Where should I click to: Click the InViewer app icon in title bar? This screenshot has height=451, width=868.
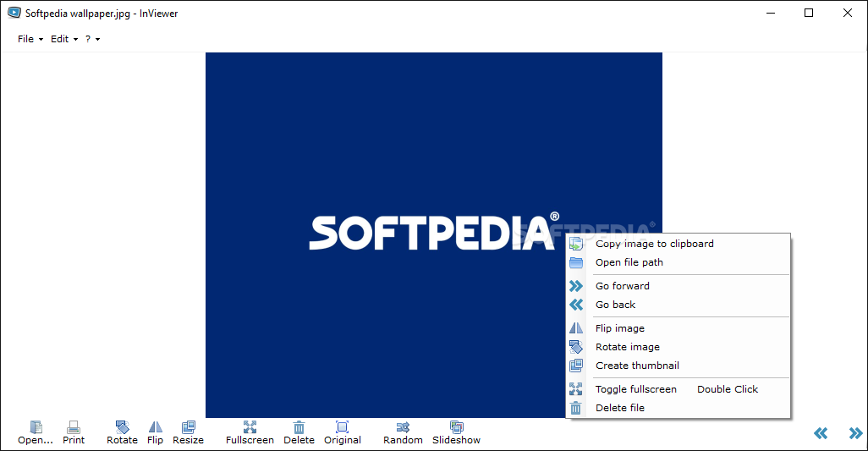(x=14, y=13)
